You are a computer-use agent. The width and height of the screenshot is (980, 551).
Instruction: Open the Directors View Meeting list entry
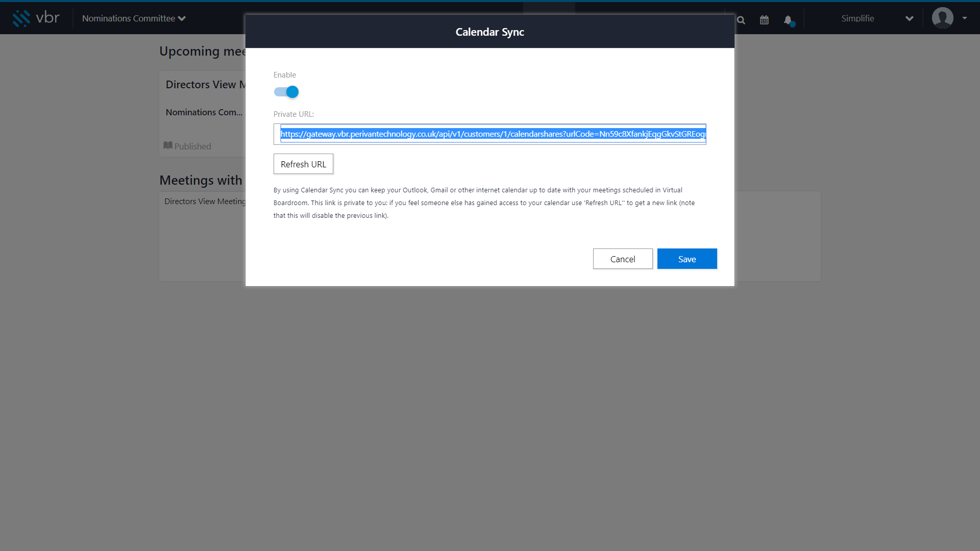pyautogui.click(x=205, y=202)
